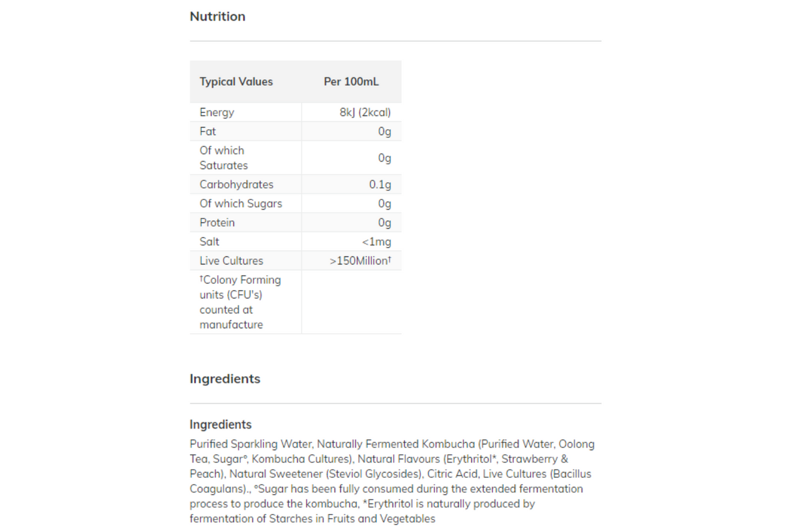Select the Typical Values column header
799x532 pixels.
[236, 82]
